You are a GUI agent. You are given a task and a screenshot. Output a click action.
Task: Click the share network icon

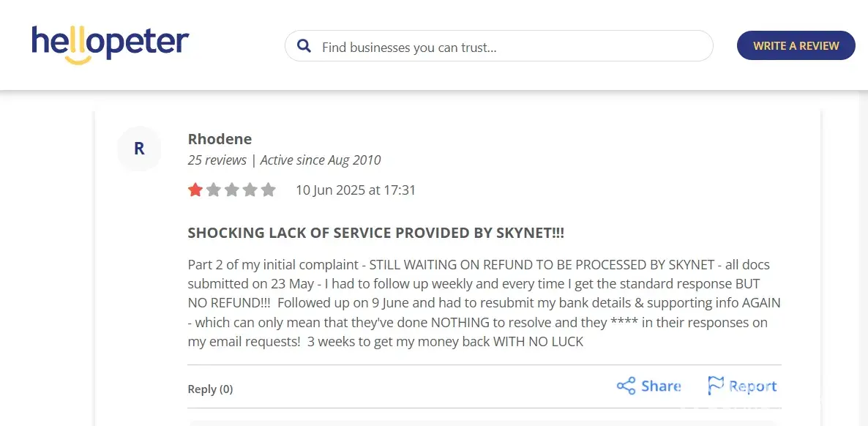click(x=626, y=386)
